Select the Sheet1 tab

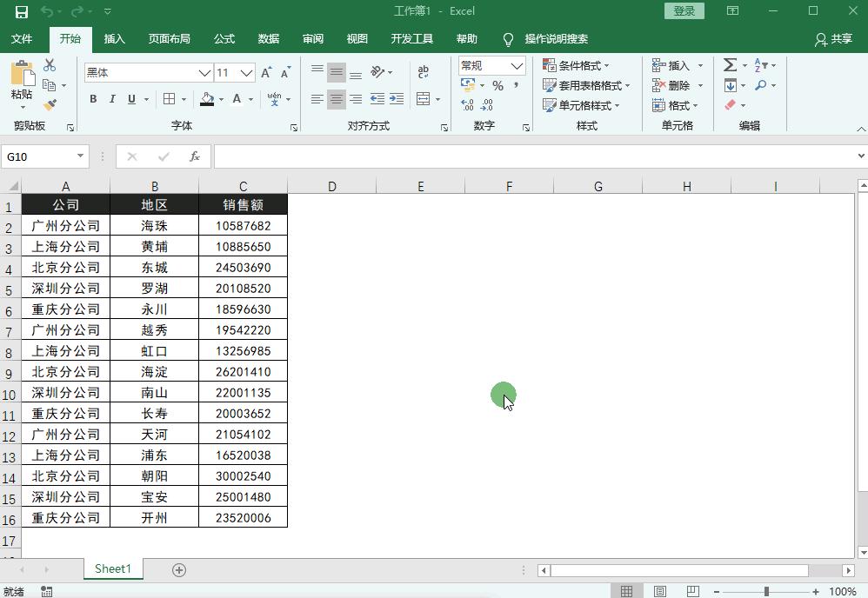pyautogui.click(x=112, y=568)
